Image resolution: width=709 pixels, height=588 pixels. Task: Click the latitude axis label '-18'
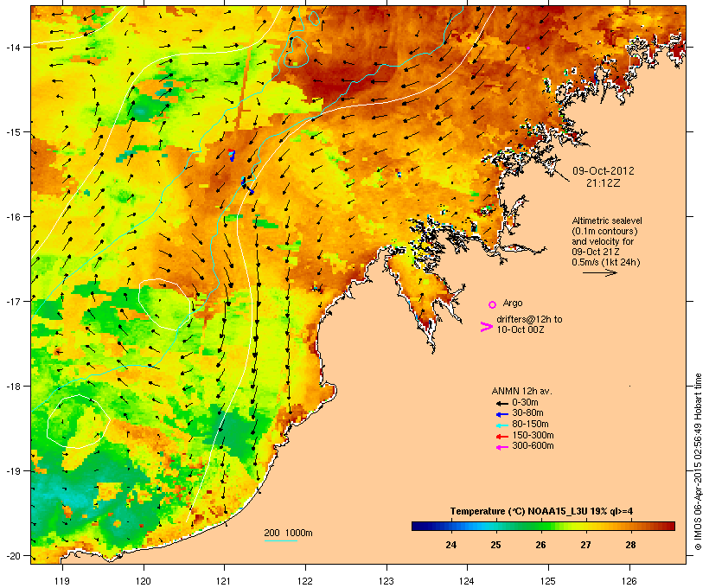point(12,387)
